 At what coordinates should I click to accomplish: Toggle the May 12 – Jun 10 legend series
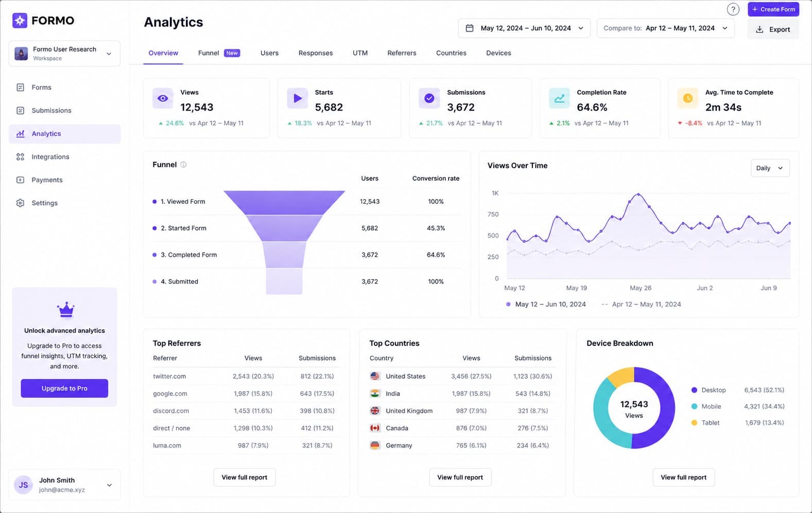coord(546,304)
